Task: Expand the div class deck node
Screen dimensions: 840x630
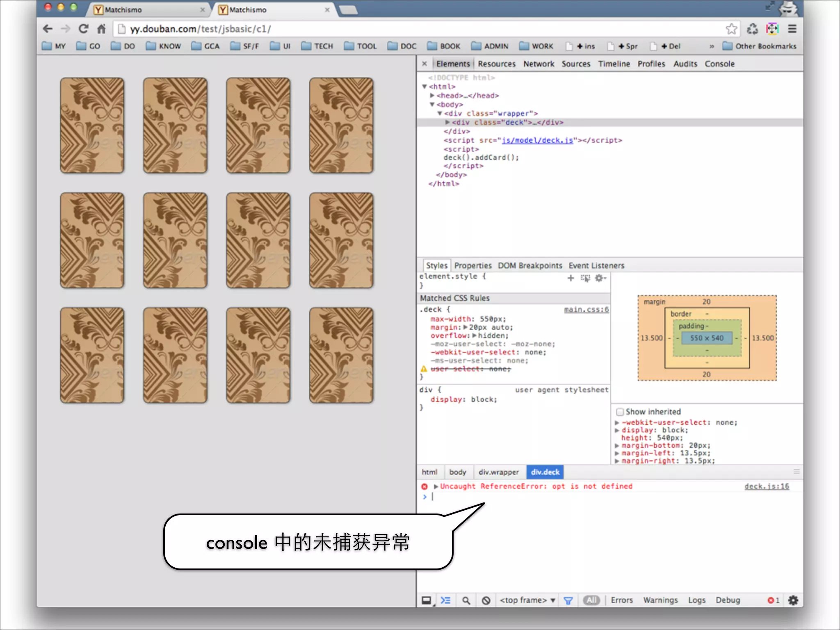Action: pos(447,122)
